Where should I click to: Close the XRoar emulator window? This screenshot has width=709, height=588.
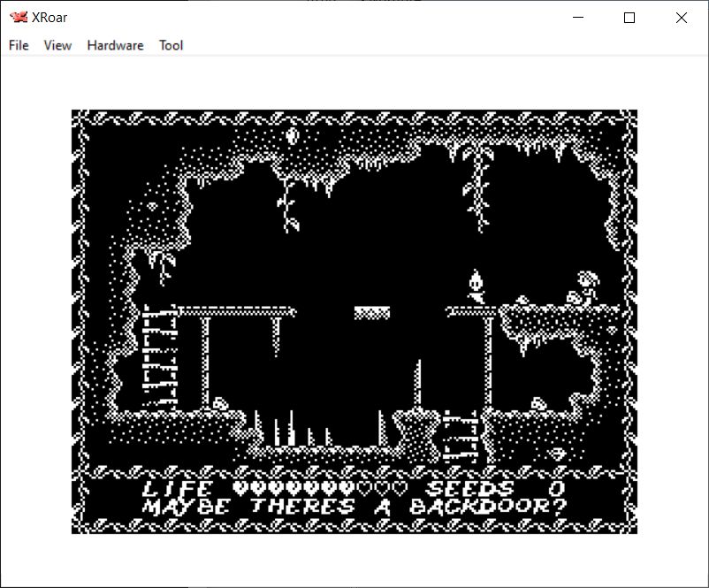(681, 18)
